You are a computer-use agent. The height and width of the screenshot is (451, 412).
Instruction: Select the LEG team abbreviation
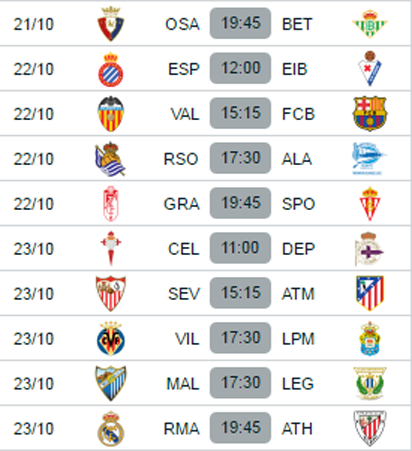298,384
